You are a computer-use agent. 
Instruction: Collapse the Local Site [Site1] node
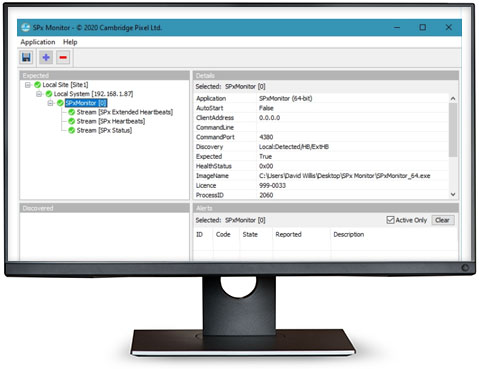[x=28, y=85]
